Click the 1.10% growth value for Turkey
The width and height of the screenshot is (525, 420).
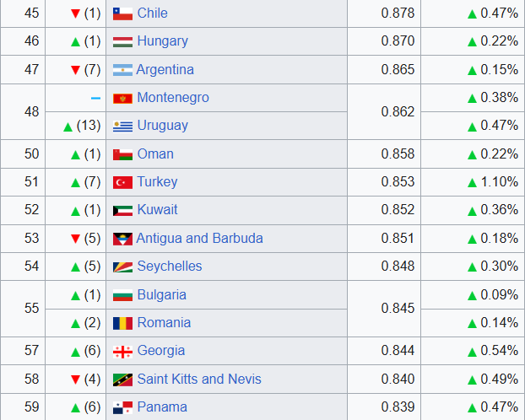499,182
